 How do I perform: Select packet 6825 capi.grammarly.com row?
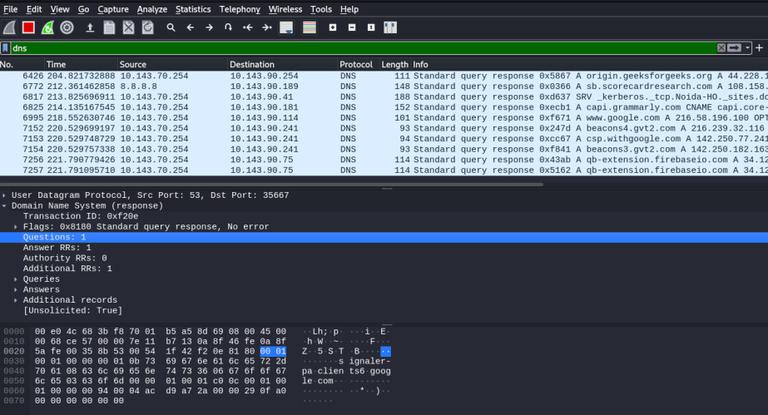click(x=384, y=107)
